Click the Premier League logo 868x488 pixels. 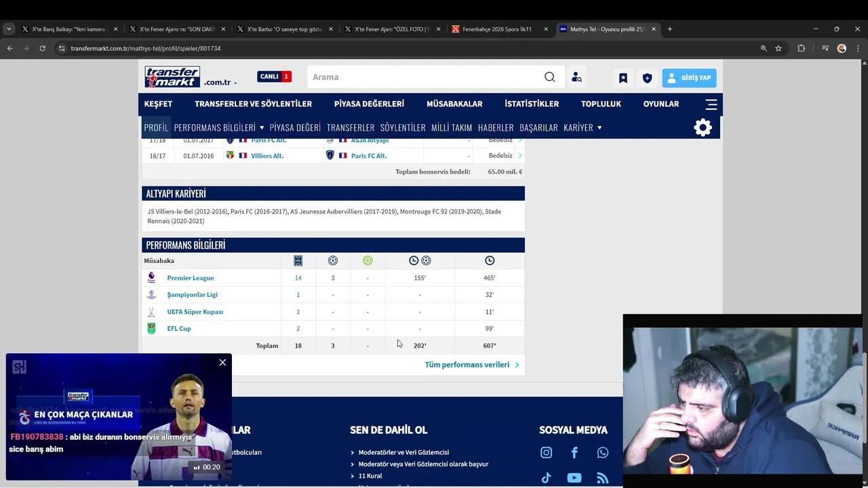(151, 278)
